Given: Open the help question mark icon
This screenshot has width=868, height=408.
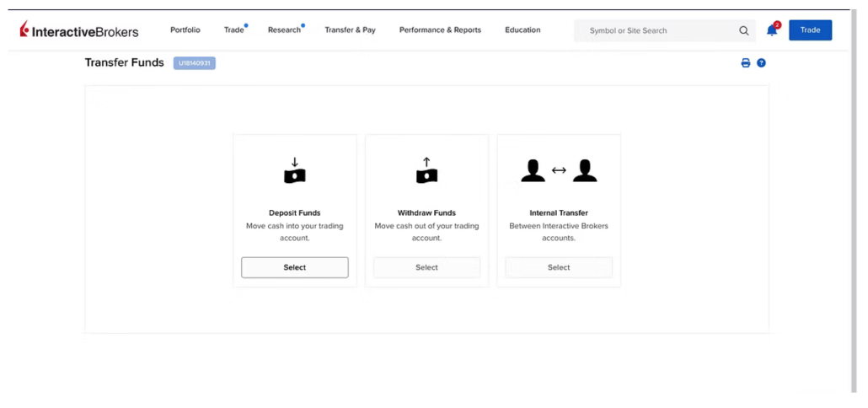Looking at the screenshot, I should click(x=761, y=63).
